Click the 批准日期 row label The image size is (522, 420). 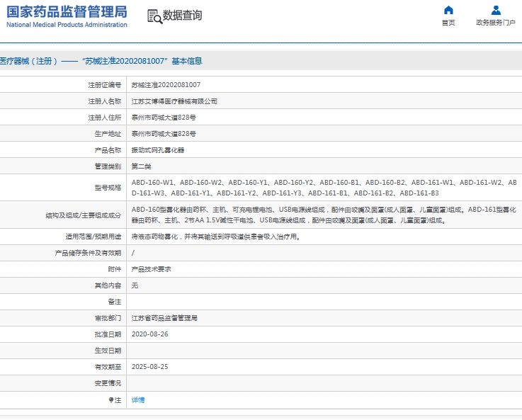(108, 334)
